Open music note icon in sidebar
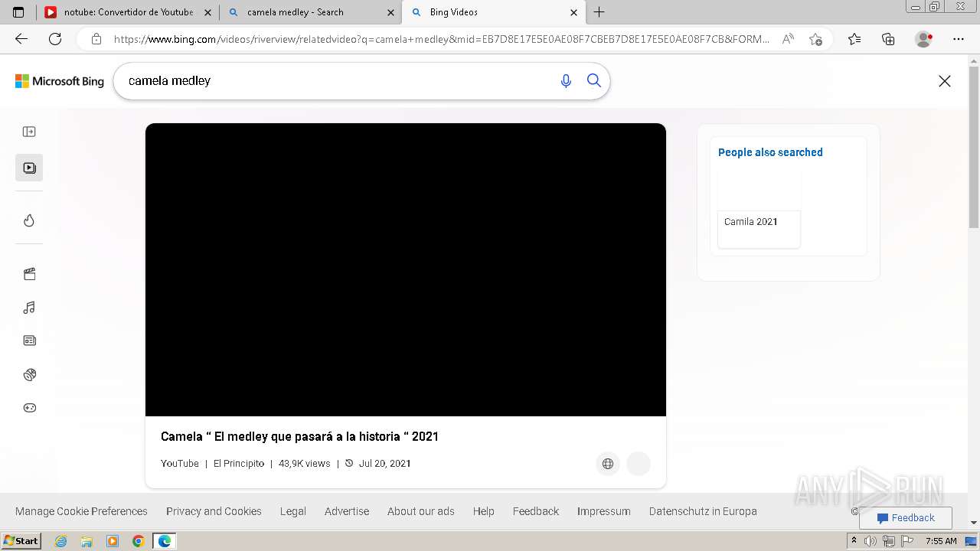980x551 pixels. tap(29, 308)
